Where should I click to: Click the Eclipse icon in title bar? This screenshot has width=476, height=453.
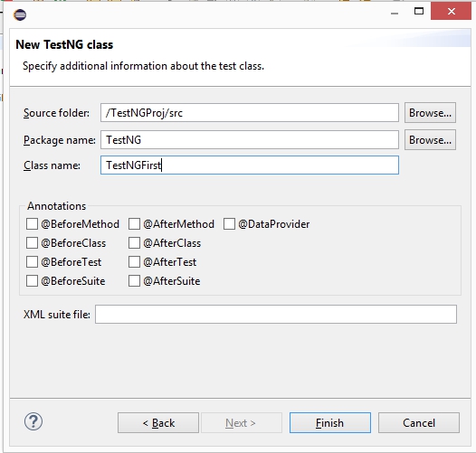[x=20, y=14]
